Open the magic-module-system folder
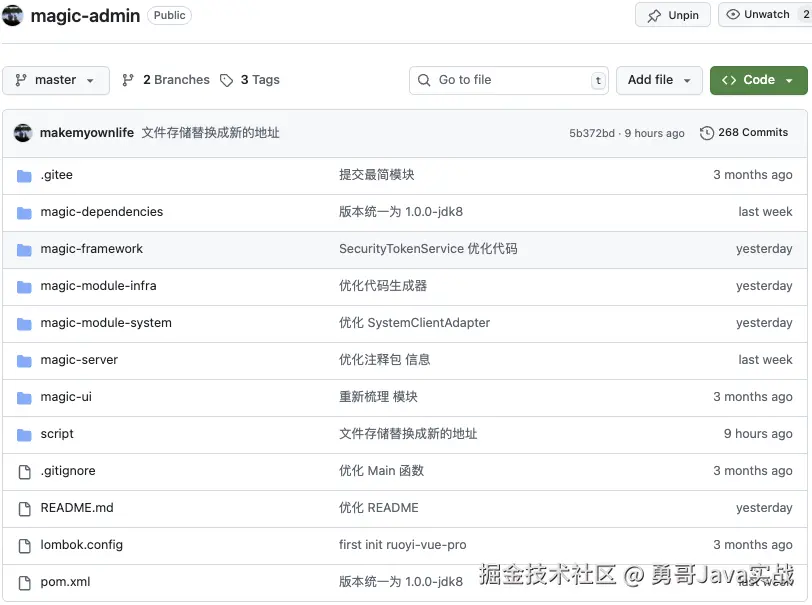 pyautogui.click(x=106, y=323)
